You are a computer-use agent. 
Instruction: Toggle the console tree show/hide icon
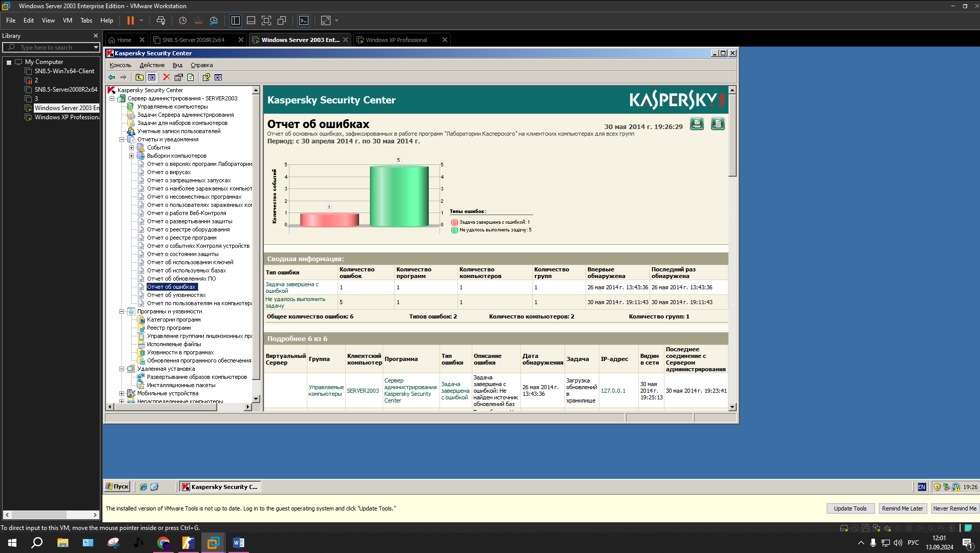pyautogui.click(x=152, y=77)
